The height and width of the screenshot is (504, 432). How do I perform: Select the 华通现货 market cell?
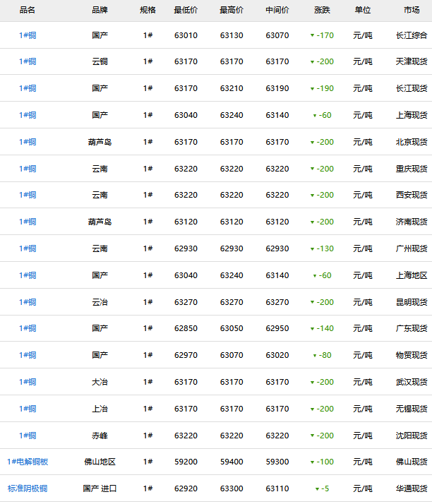tap(412, 488)
